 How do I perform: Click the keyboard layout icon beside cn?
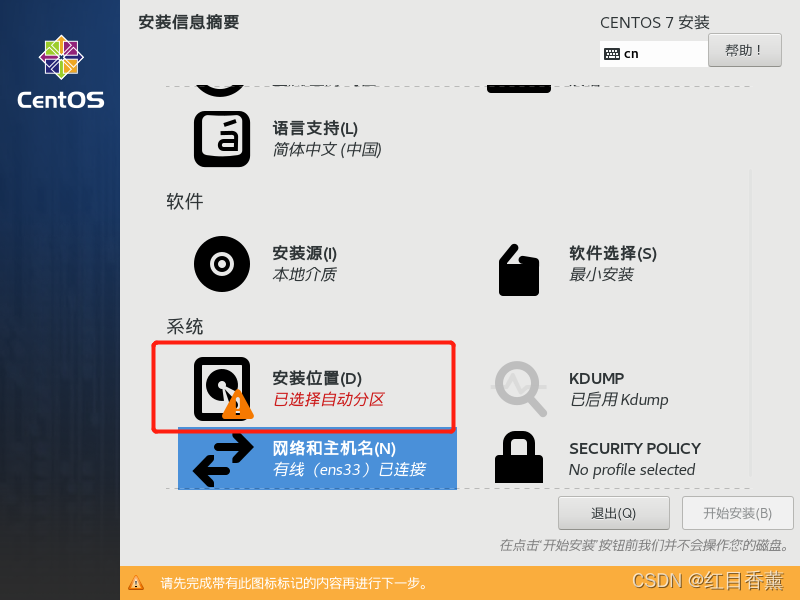pos(612,54)
